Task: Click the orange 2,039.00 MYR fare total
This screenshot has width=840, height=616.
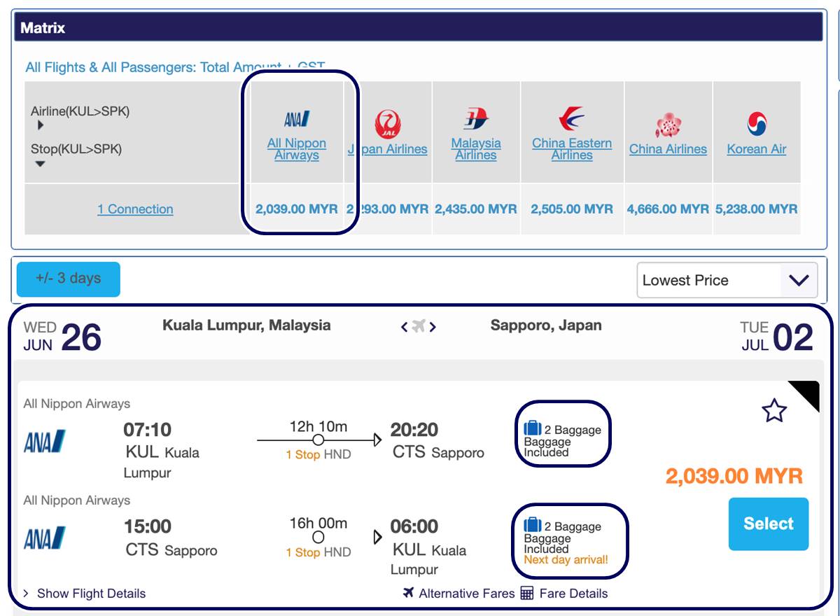Action: (x=734, y=477)
